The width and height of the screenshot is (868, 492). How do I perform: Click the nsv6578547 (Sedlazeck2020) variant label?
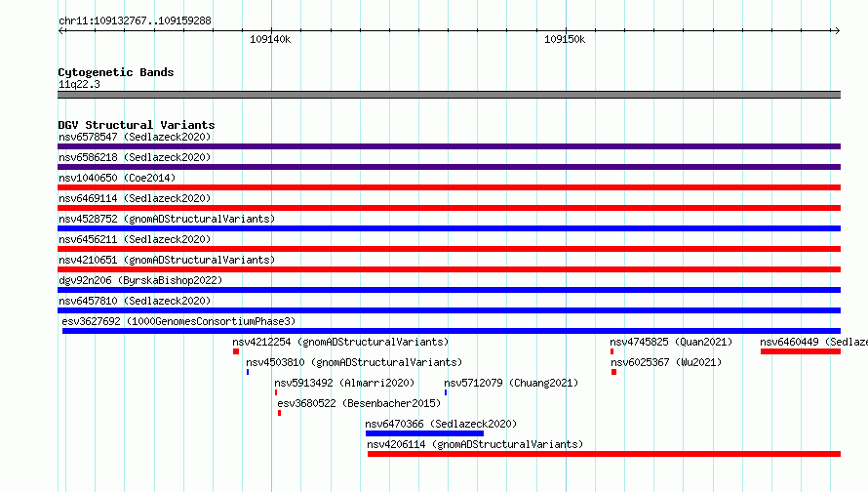click(135, 137)
